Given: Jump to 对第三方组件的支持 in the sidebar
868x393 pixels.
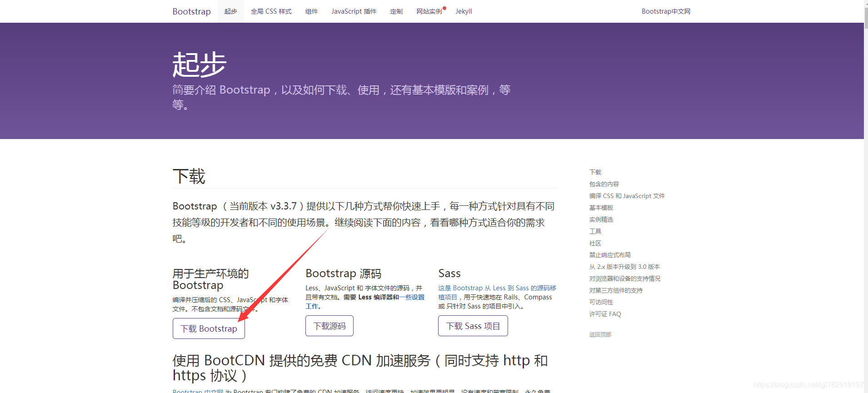Looking at the screenshot, I should click(616, 290).
